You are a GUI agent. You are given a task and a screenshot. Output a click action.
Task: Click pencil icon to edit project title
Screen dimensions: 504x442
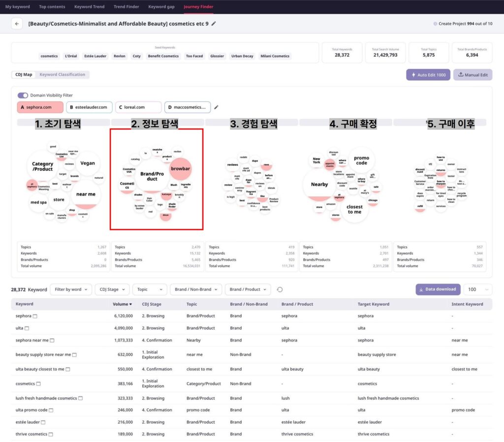(214, 24)
